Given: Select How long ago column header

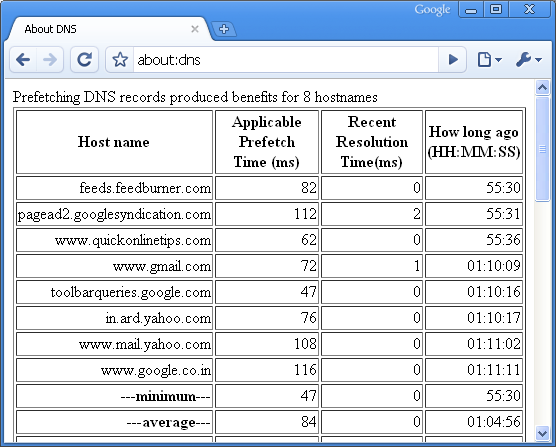Looking at the screenshot, I should [x=474, y=142].
